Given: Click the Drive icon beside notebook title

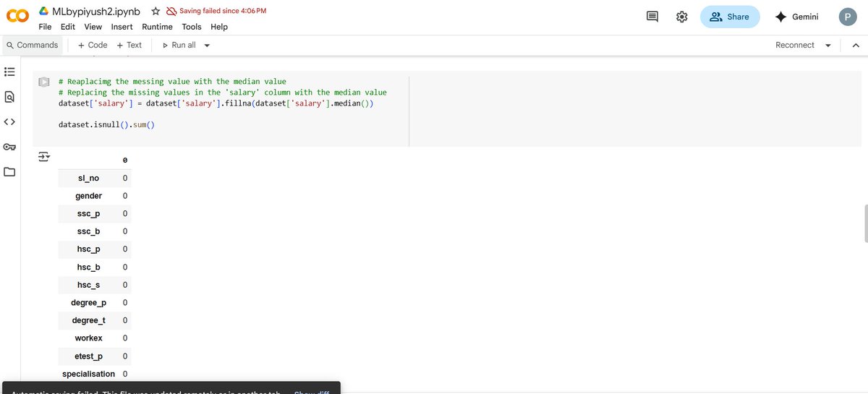Looking at the screenshot, I should point(43,12).
